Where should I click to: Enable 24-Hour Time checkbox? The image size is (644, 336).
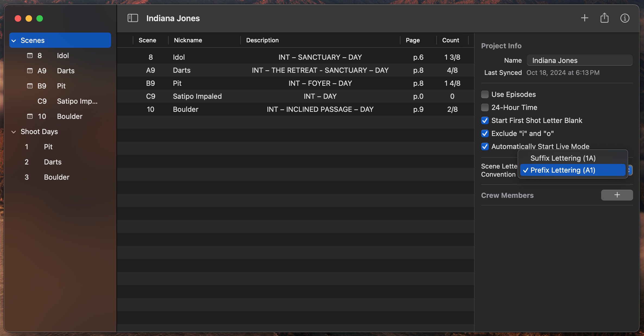click(485, 107)
